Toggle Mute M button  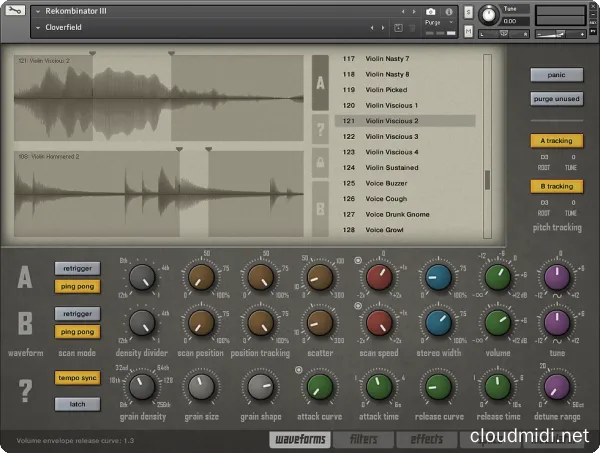(468, 31)
